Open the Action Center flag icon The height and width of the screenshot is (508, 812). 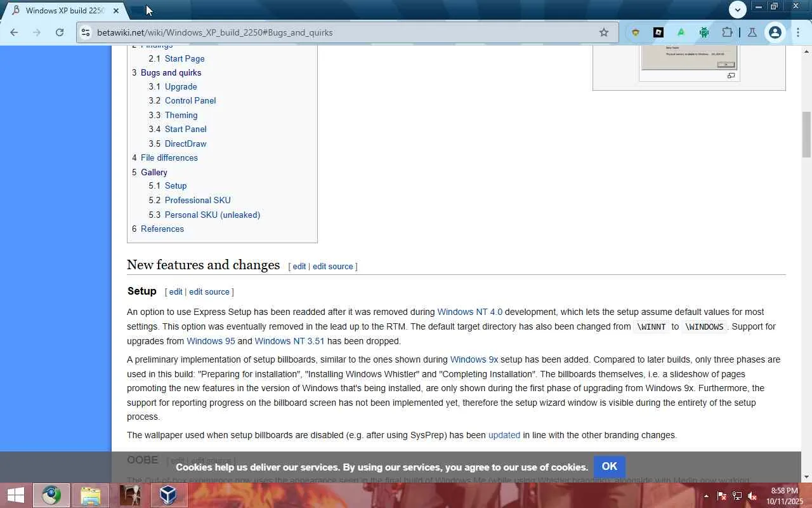(x=722, y=496)
